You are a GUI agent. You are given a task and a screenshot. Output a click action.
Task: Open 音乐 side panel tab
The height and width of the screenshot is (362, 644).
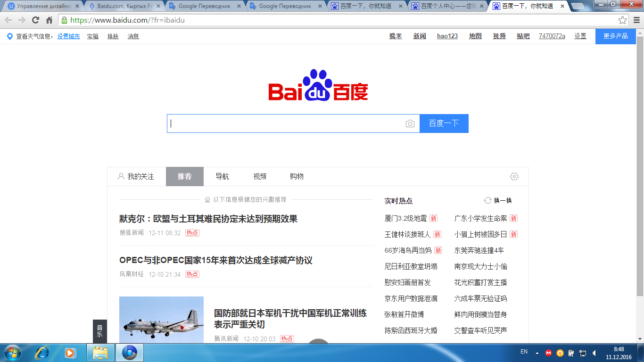(x=99, y=331)
